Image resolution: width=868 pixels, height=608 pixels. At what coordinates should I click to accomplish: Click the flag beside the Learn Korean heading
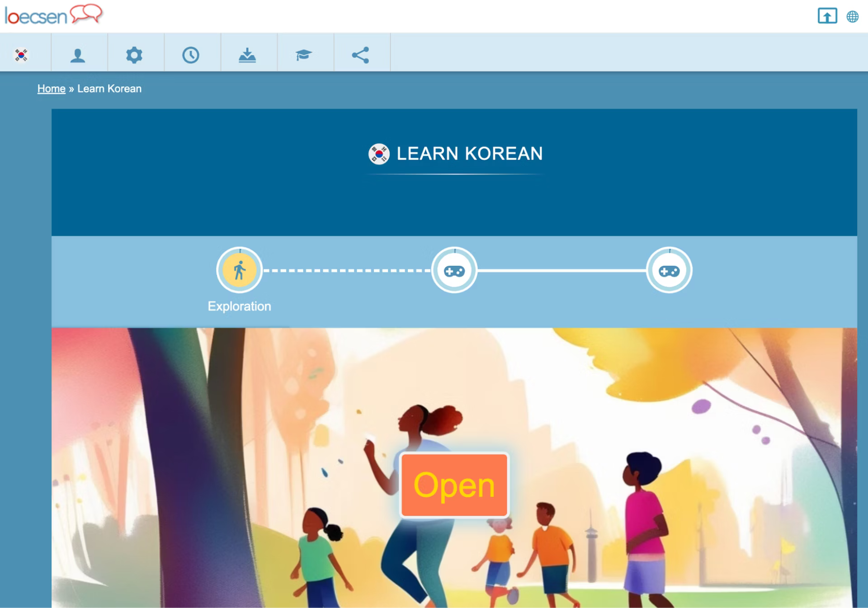pyautogui.click(x=379, y=154)
